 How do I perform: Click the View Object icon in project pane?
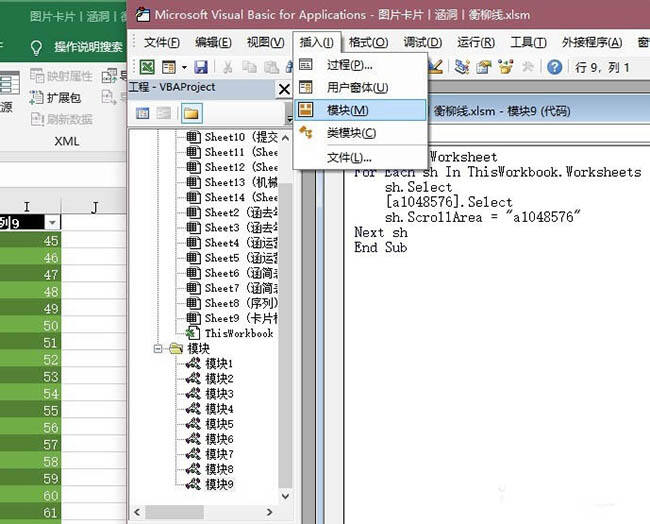[x=163, y=113]
